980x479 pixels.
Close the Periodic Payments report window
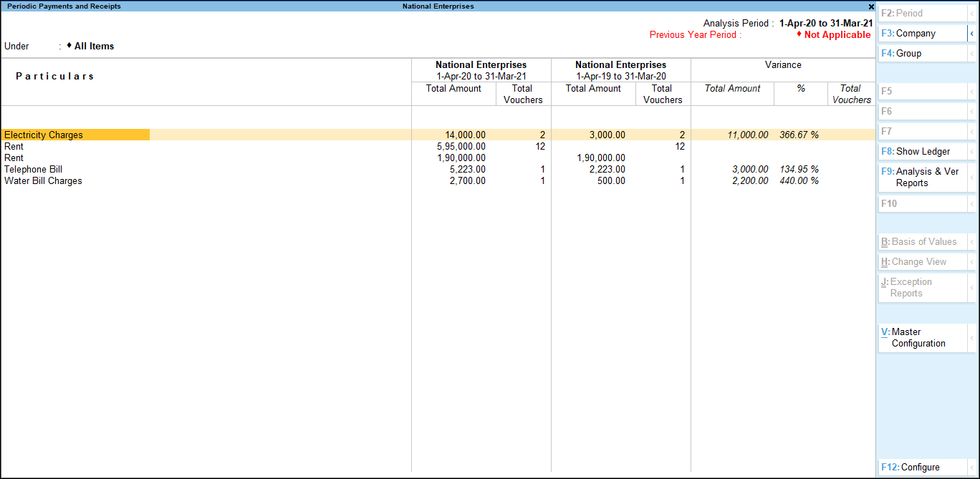[871, 6]
